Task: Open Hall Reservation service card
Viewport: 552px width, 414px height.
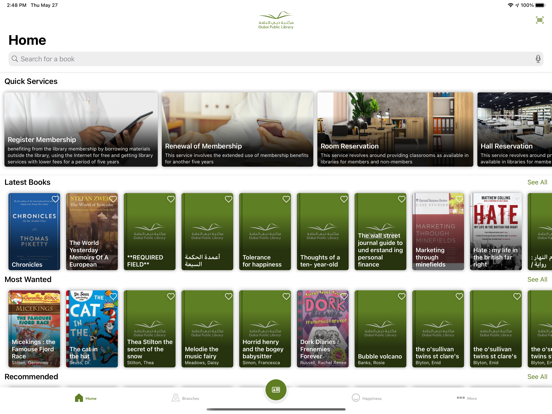Action: (515, 129)
